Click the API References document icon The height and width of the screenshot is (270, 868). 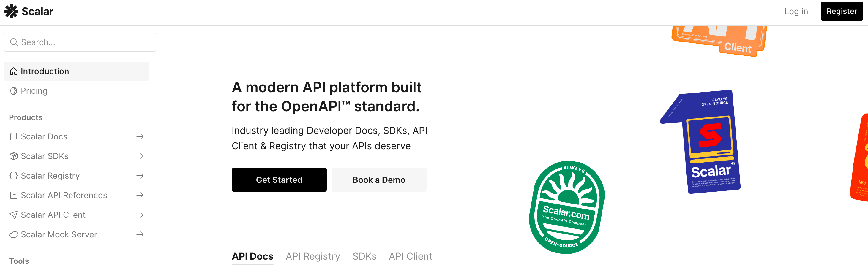[x=13, y=195]
